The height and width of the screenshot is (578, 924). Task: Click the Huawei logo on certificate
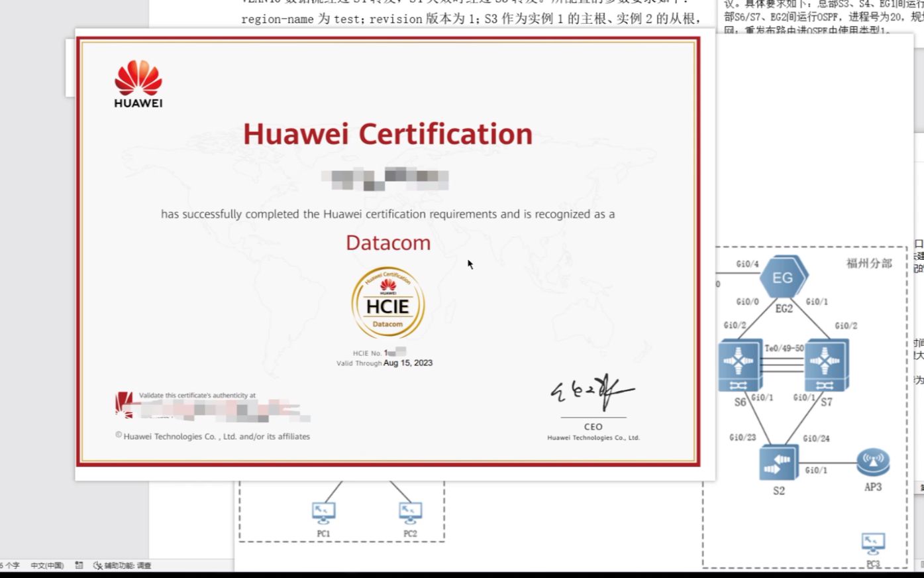[x=138, y=84]
